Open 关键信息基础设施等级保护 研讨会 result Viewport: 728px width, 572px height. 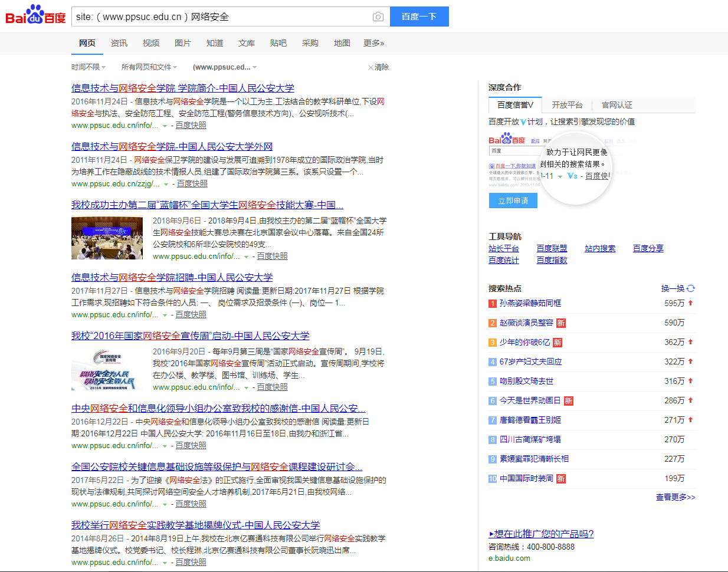pos(217,466)
